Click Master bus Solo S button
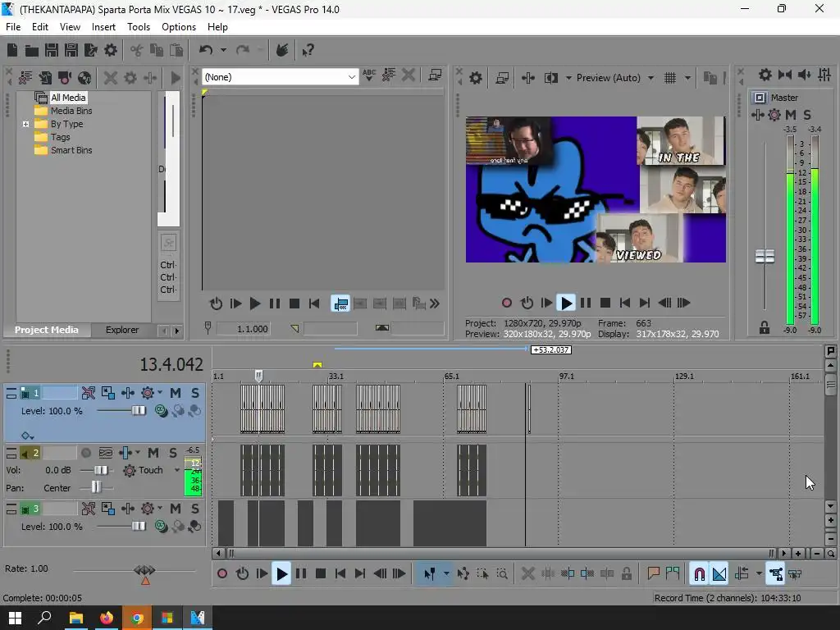Image resolution: width=840 pixels, height=630 pixels. click(x=807, y=115)
